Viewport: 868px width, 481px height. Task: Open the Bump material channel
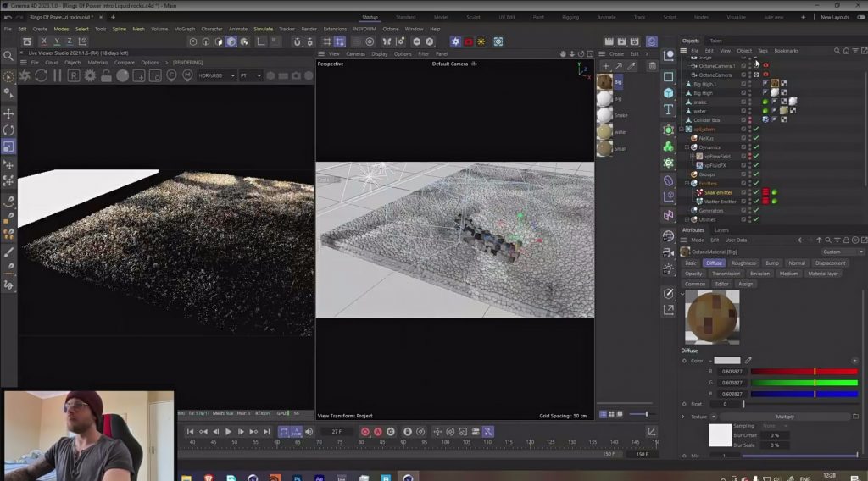(771, 263)
